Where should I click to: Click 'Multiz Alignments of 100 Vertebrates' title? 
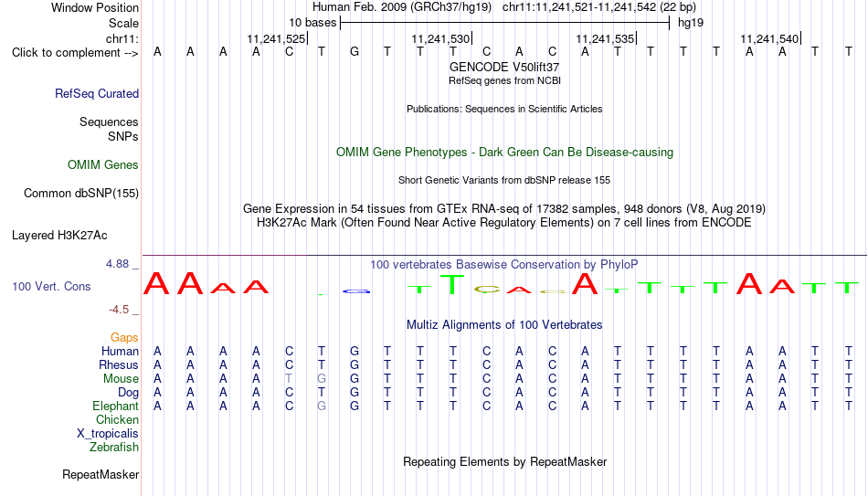(504, 325)
